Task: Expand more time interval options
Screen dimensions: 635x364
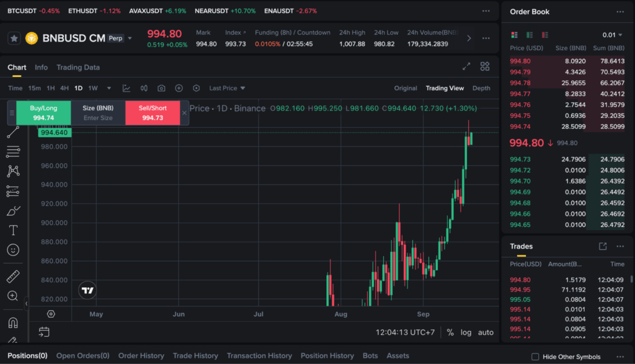Action: pyautogui.click(x=109, y=88)
